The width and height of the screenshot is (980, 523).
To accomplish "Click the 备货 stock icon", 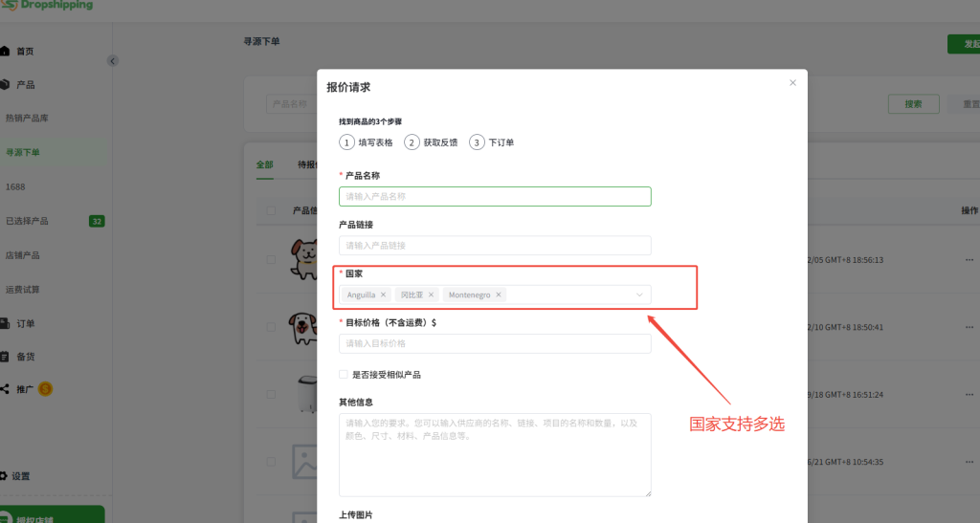I will point(6,357).
